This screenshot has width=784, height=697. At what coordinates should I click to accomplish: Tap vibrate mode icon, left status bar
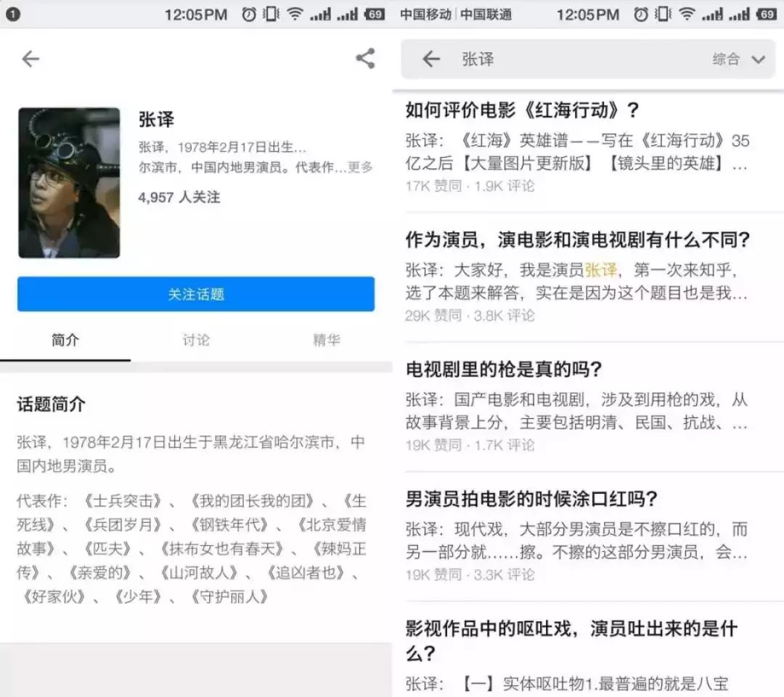[271, 14]
